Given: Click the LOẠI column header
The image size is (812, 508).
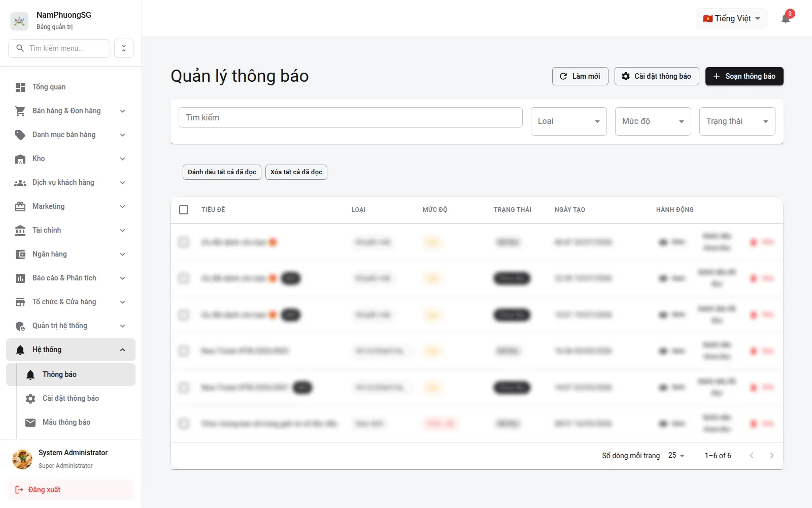Looking at the screenshot, I should (x=359, y=210).
